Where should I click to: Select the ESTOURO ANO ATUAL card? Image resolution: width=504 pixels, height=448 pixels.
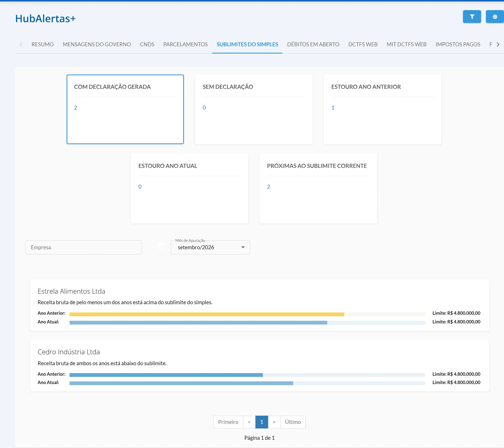point(189,188)
